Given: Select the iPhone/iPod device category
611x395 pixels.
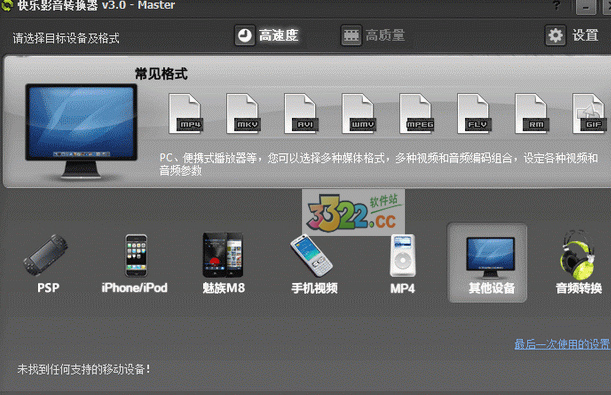Looking at the screenshot, I should tap(135, 264).
